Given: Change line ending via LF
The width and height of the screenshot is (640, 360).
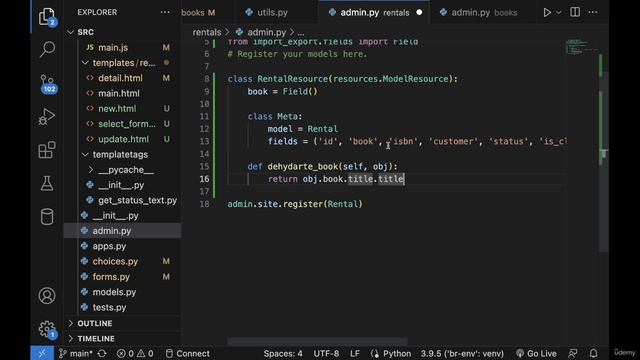Looking at the screenshot, I should [355, 353].
